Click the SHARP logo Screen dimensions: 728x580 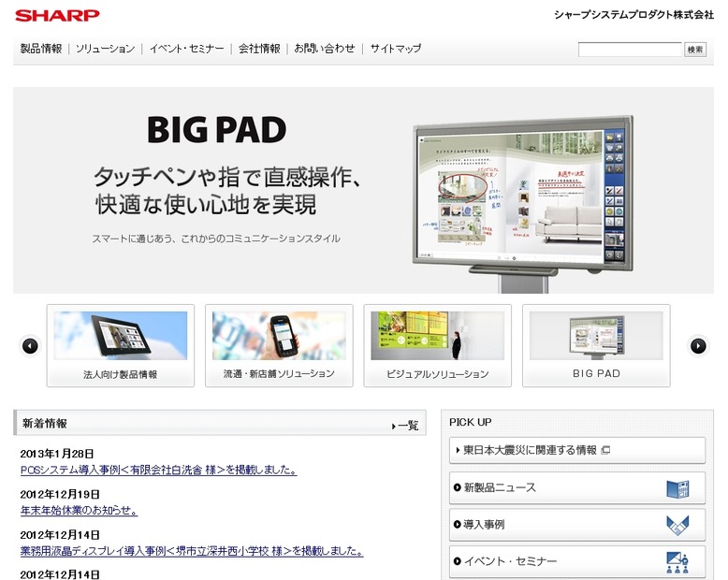click(57, 15)
